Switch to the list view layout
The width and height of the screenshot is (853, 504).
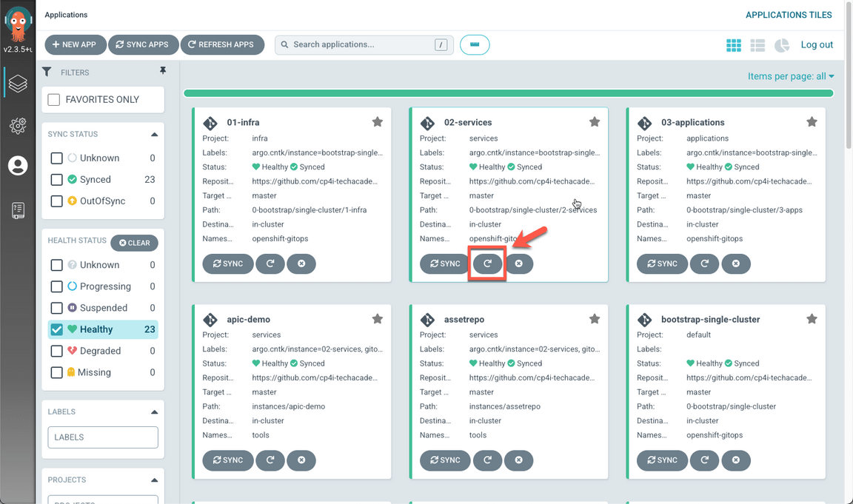pos(757,46)
